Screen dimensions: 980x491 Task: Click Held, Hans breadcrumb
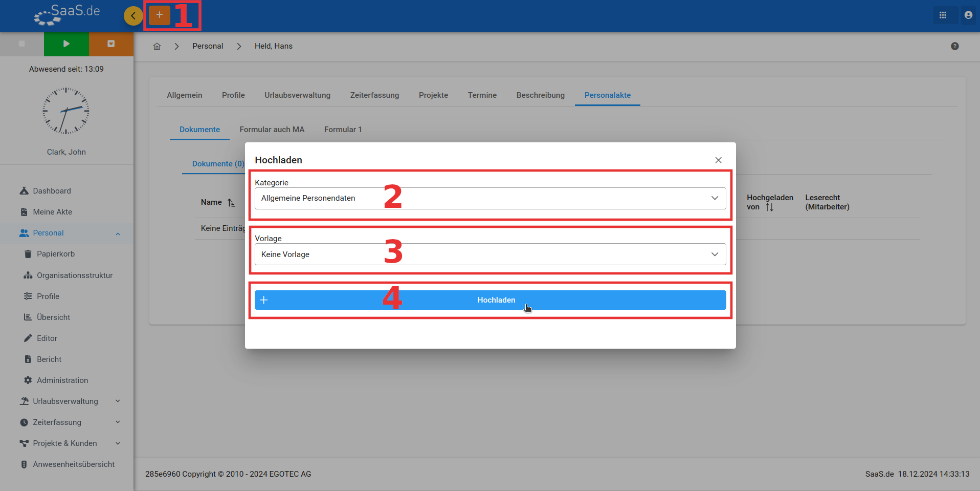click(x=274, y=46)
